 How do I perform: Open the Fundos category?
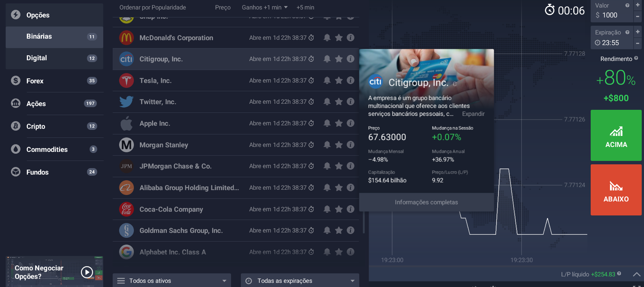[54, 172]
